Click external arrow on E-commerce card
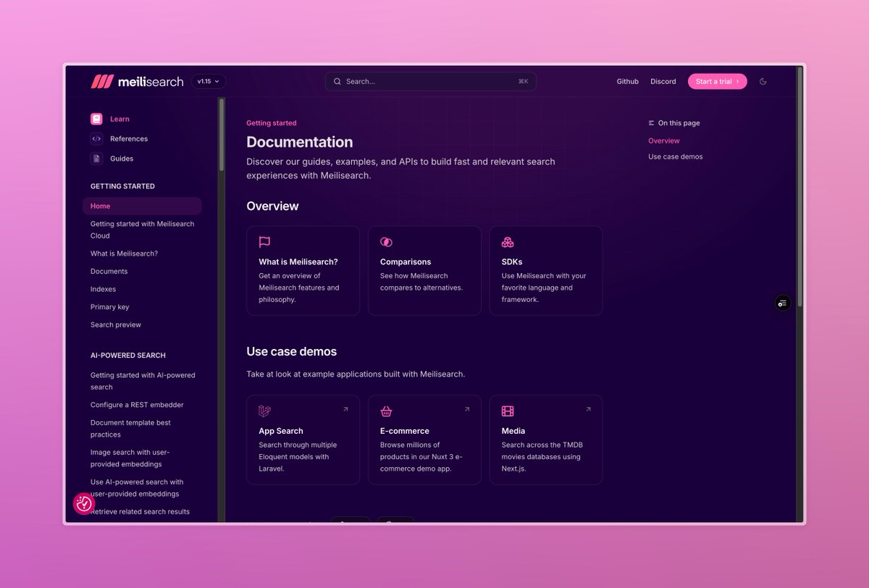 (x=467, y=409)
